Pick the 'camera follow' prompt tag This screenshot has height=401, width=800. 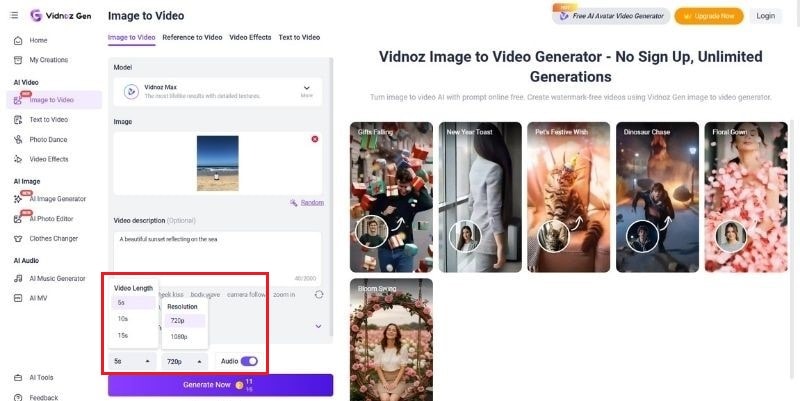(246, 295)
